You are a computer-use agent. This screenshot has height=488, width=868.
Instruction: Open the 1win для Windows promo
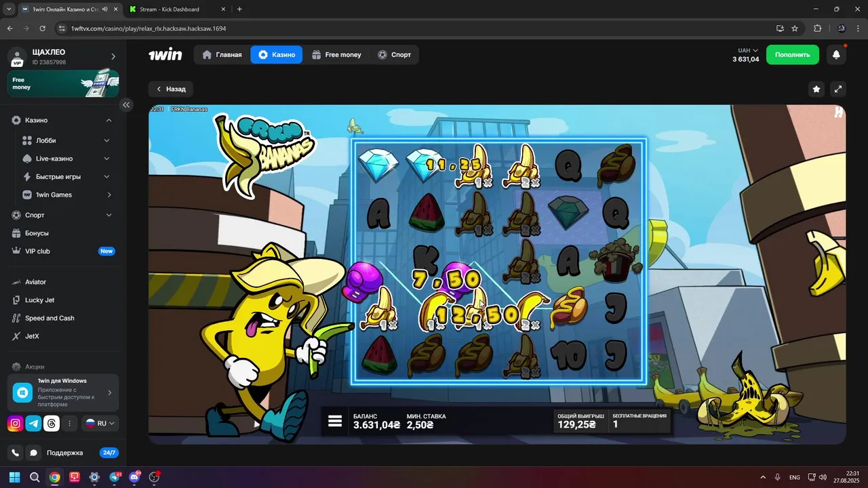63,392
